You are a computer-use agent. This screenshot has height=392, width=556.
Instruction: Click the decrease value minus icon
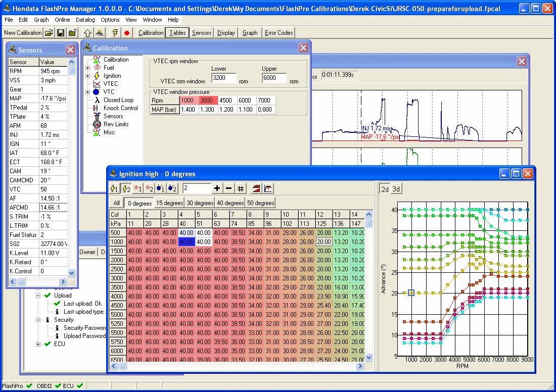pos(229,188)
